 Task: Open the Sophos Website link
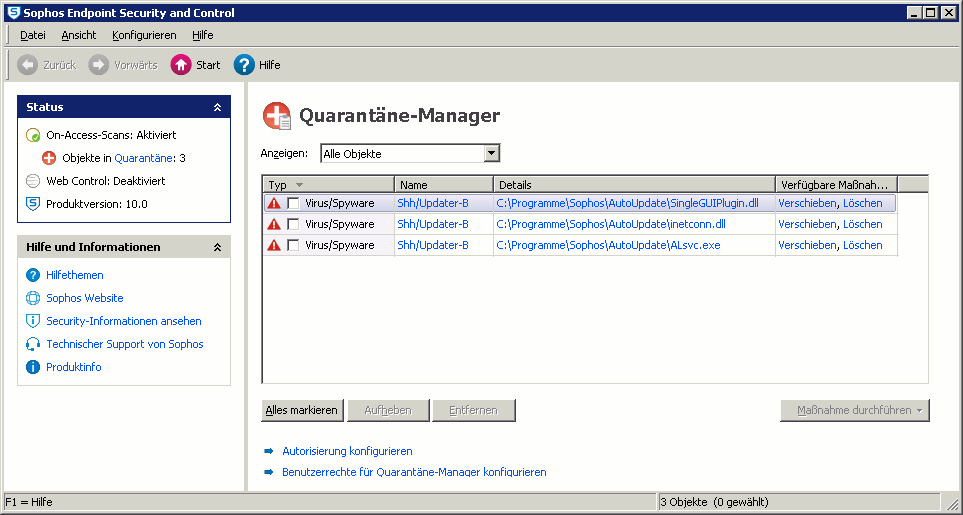click(x=85, y=298)
